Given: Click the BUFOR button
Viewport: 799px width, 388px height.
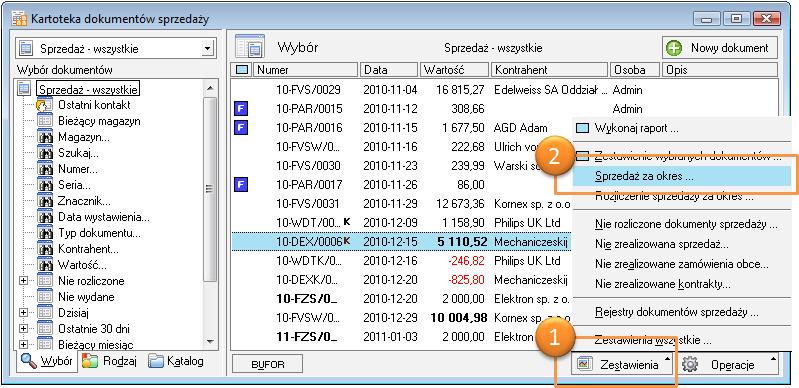Looking at the screenshot, I should tap(267, 365).
